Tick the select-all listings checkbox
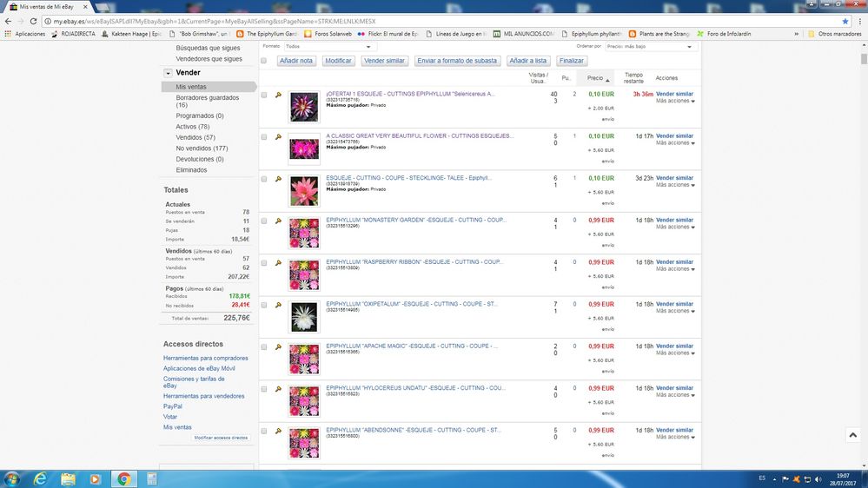The height and width of the screenshot is (488, 868). (x=264, y=61)
